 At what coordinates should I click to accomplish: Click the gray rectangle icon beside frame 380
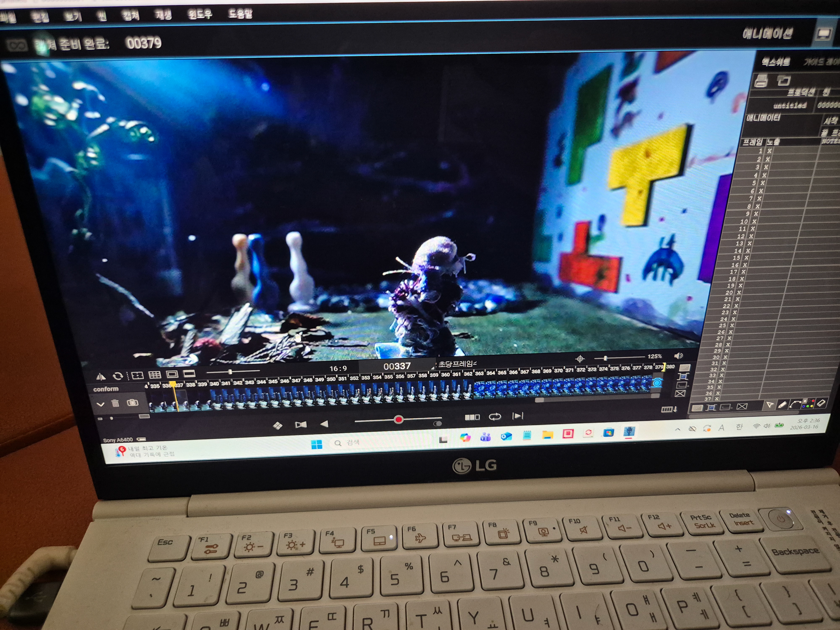[685, 367]
